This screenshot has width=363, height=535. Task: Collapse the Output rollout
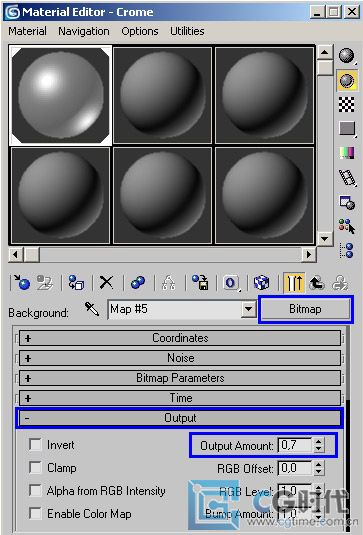pos(180,418)
